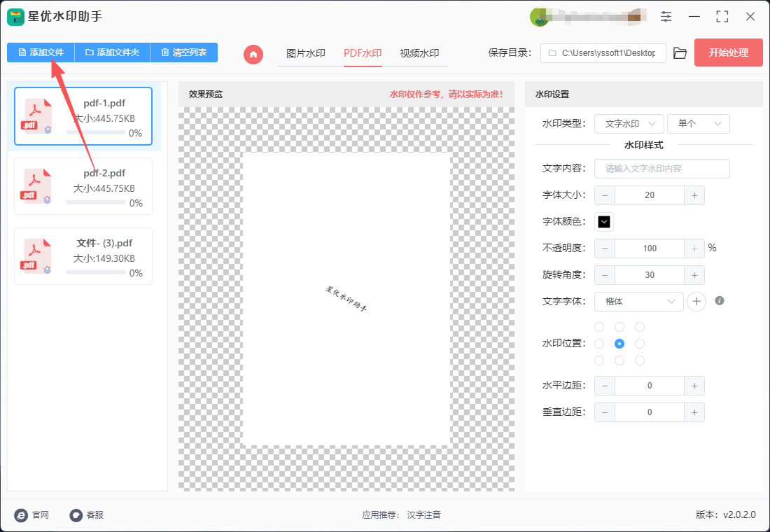
Task: Click the user avatar icon
Action: click(539, 17)
